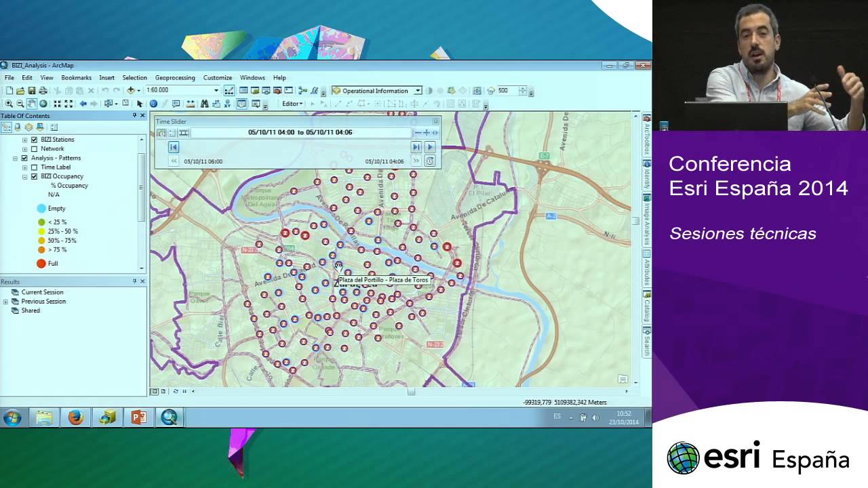Click the Windows Start button
The width and height of the screenshot is (868, 488).
pyautogui.click(x=12, y=418)
